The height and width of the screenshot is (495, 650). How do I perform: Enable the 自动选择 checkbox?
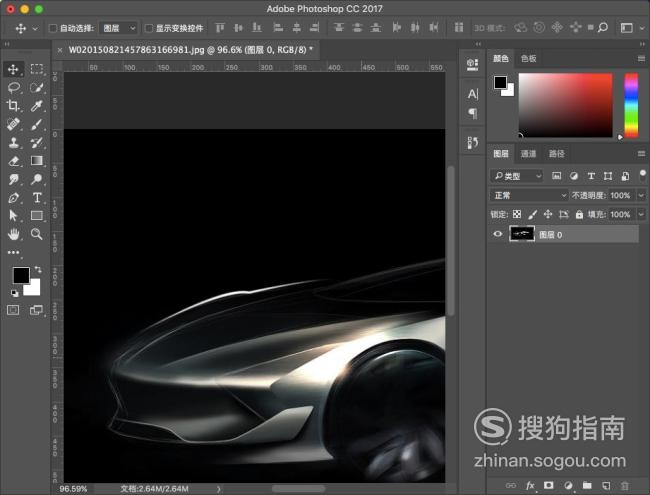click(x=53, y=28)
